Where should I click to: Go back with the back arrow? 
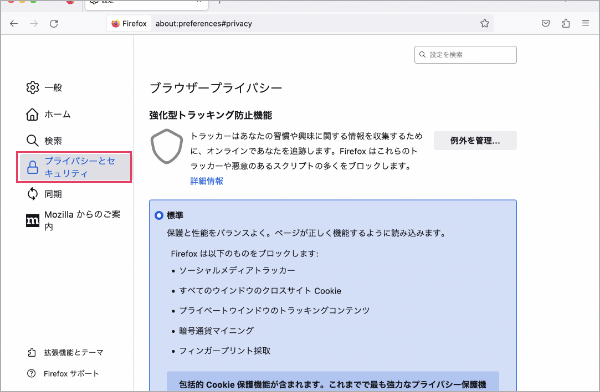[x=14, y=24]
